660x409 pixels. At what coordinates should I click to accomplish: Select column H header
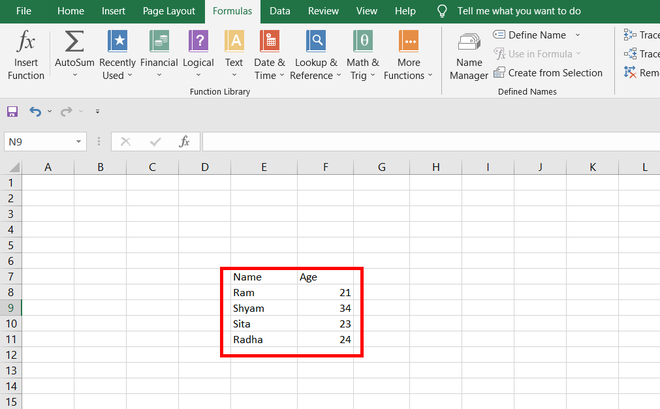click(x=436, y=167)
